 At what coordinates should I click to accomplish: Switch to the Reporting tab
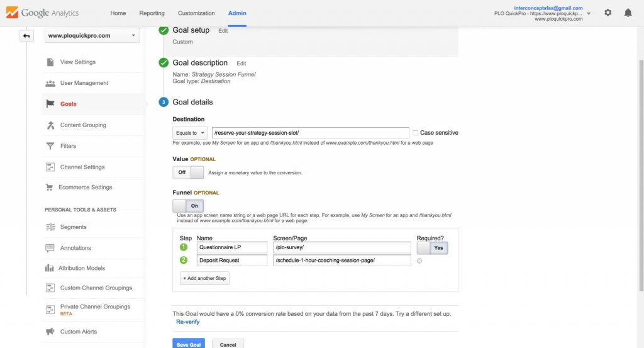[x=152, y=13]
